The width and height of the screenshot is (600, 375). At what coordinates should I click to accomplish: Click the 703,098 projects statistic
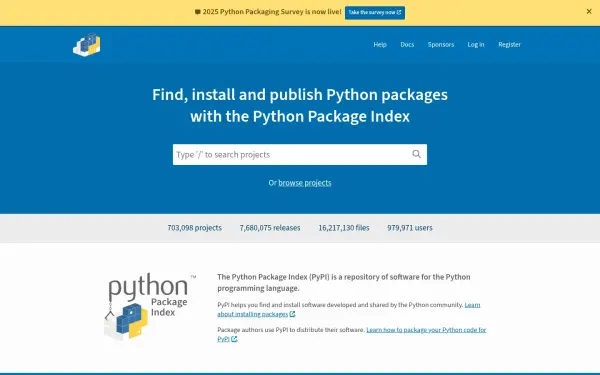[194, 228]
